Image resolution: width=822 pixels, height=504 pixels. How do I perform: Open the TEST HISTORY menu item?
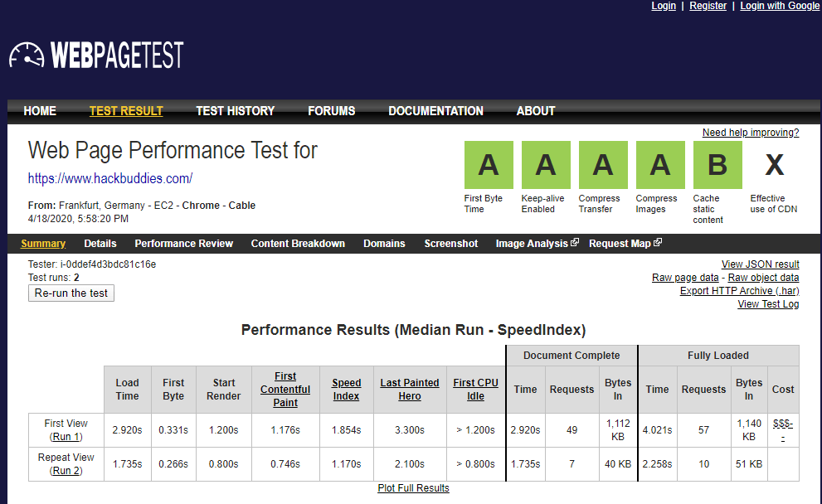(236, 111)
